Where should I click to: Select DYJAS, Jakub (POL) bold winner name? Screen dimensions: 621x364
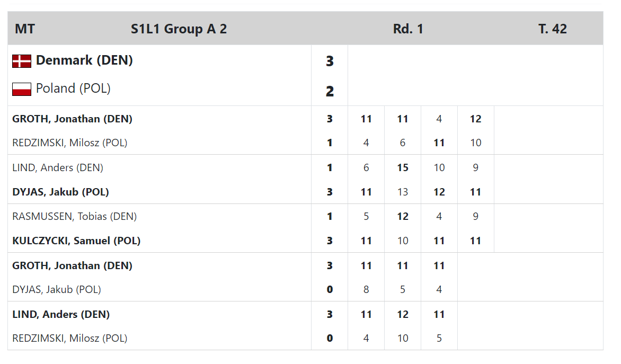60,192
